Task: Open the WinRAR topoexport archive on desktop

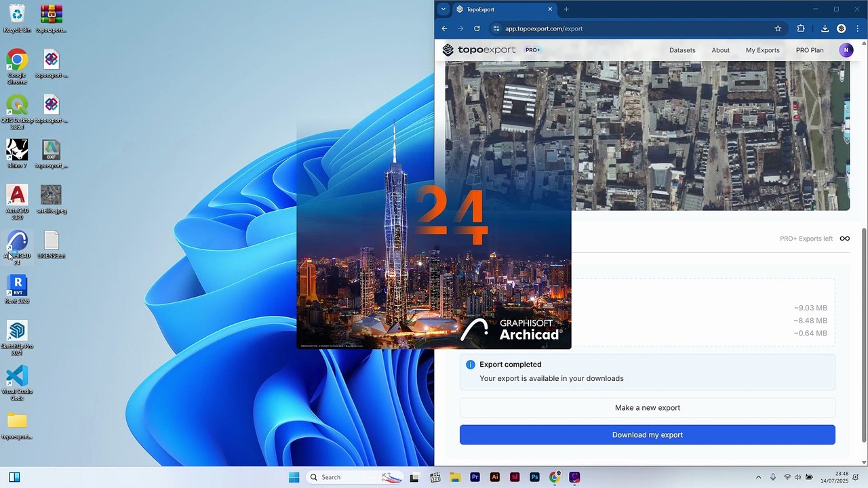Action: click(x=52, y=18)
